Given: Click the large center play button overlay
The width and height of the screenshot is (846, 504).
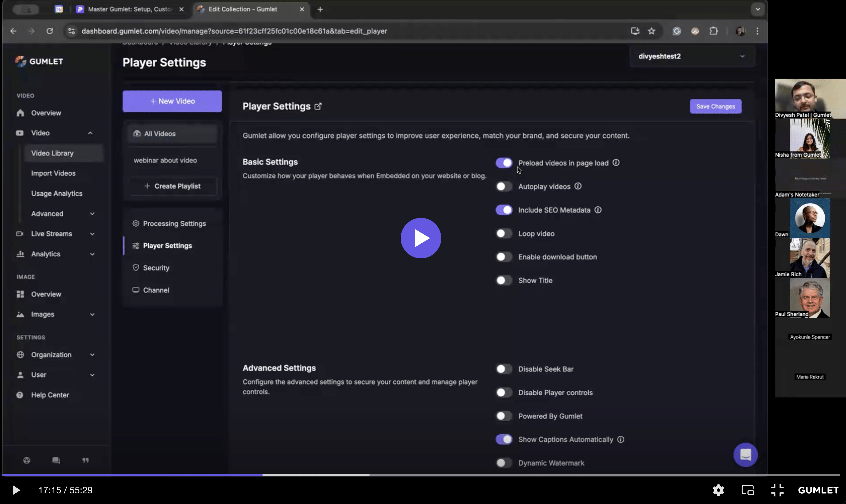Looking at the screenshot, I should (421, 238).
